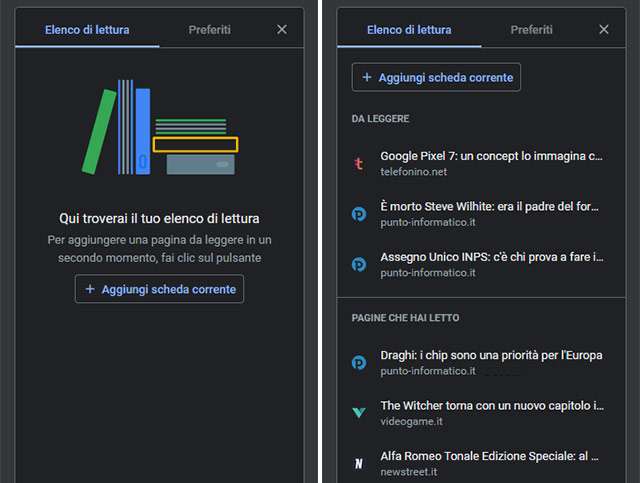Viewport: 640px width, 483px height.
Task: Open Alfa Romeo Tonale Edizione Speciale article
Action: [481, 463]
